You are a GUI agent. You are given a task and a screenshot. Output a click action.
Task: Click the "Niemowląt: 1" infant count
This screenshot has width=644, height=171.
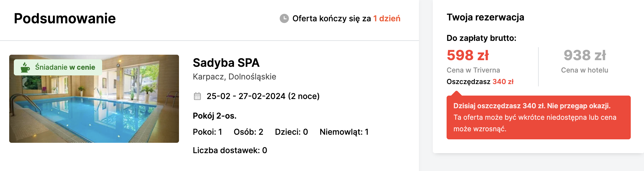[x=344, y=132]
